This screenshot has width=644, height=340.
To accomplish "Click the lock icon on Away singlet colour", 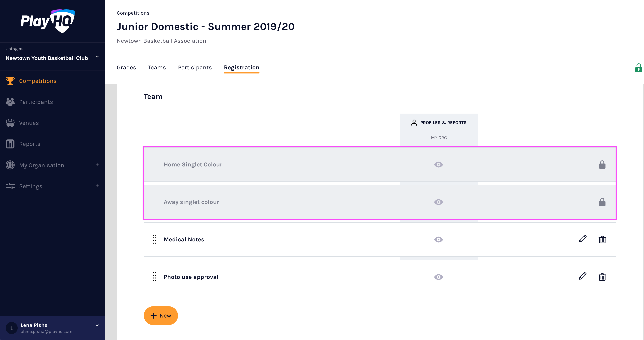I will pos(602,202).
